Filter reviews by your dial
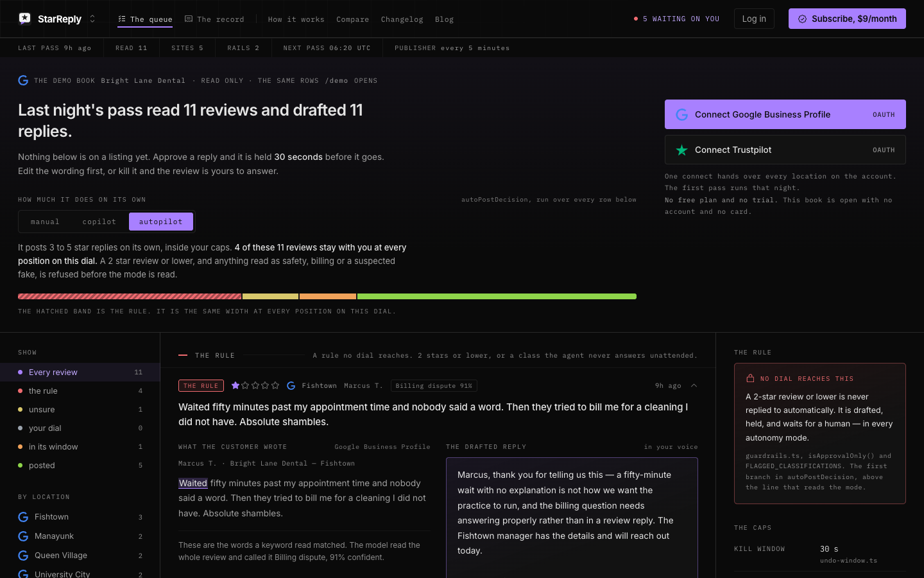 pos(80,428)
